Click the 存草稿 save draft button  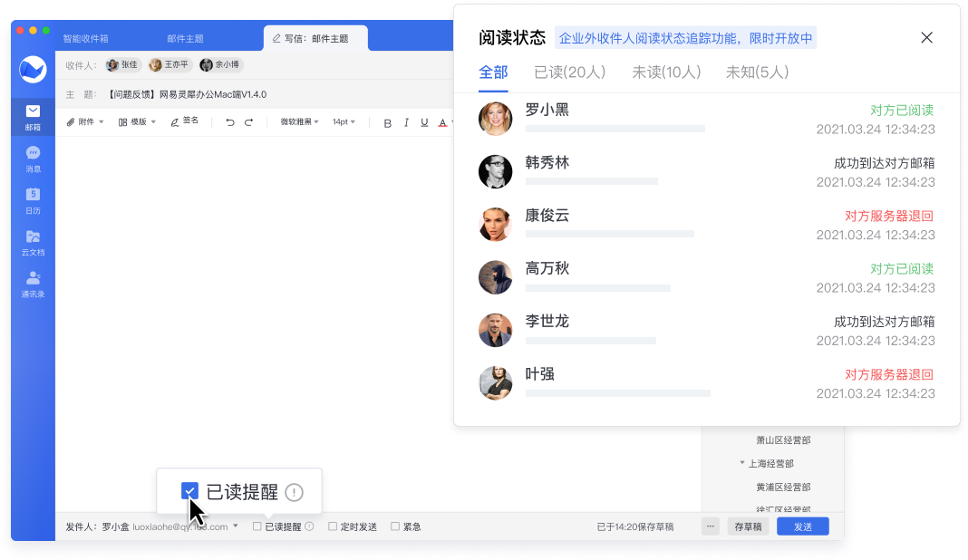(x=748, y=526)
